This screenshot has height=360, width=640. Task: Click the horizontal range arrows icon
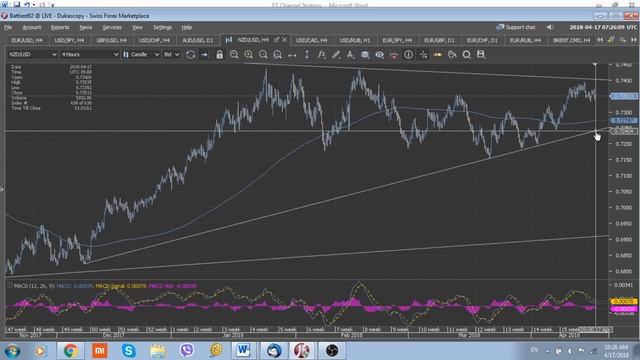pos(292,55)
